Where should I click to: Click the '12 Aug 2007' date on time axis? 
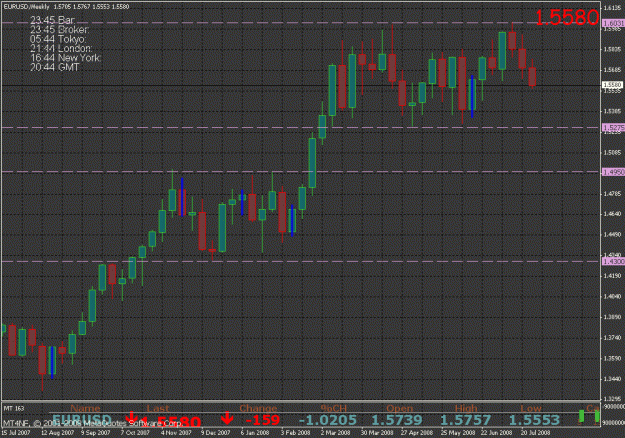pos(56,433)
